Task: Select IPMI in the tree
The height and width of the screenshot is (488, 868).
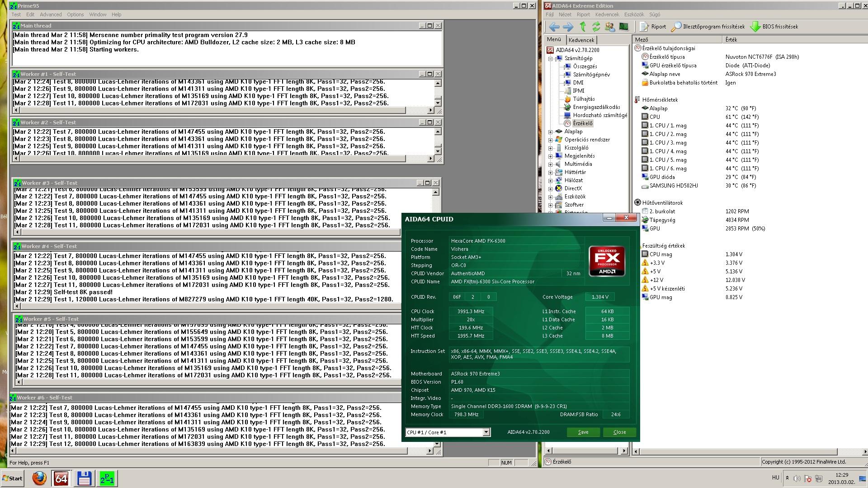Action: [x=579, y=91]
